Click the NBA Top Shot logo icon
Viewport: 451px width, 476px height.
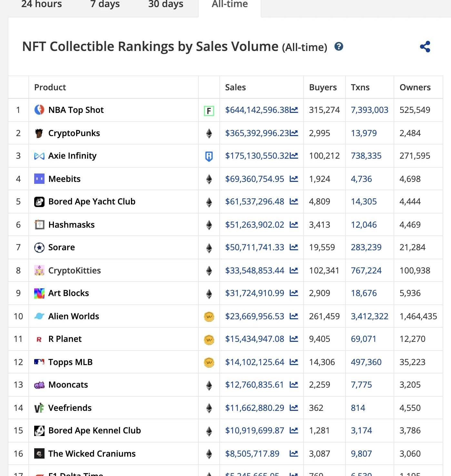(x=39, y=110)
